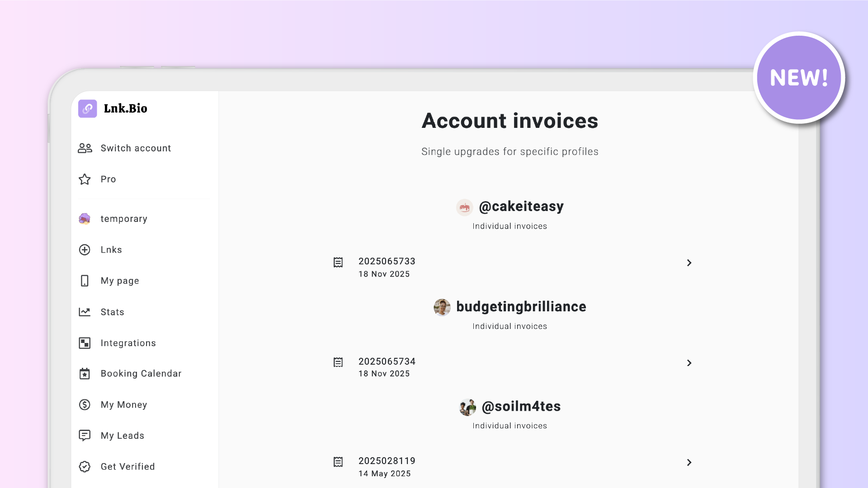The height and width of the screenshot is (488, 868).
Task: Expand invoice 2025065733 with its chevron
Action: coord(689,263)
